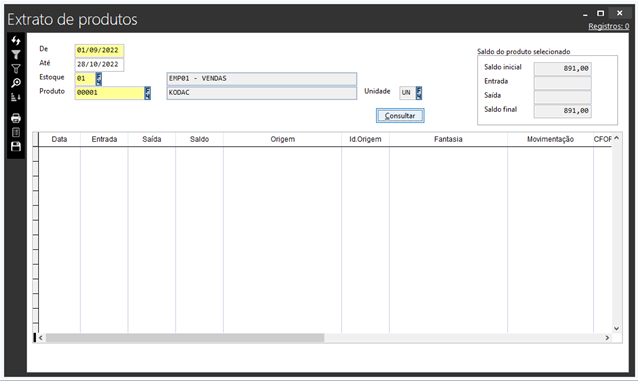
Task: Click the Consultar button
Action: pos(400,116)
